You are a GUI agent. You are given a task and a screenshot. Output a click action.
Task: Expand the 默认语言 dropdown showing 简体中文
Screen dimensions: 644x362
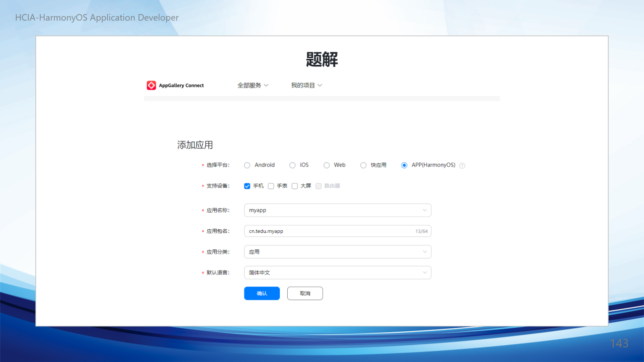point(338,273)
